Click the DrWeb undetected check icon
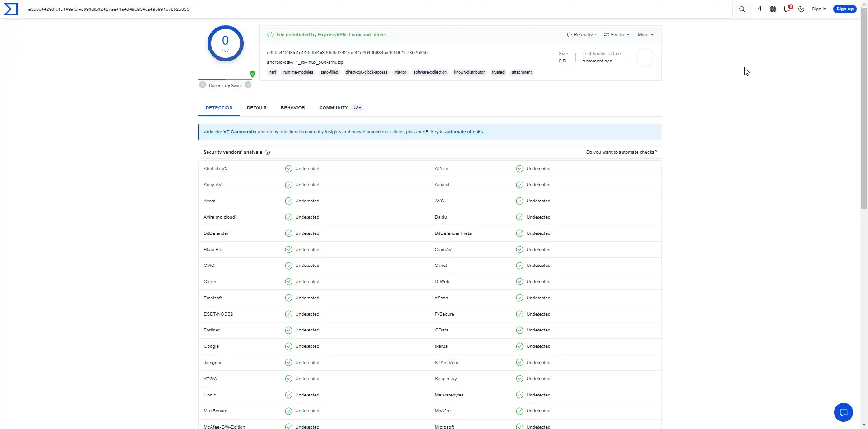The height and width of the screenshot is (429, 868). click(519, 282)
